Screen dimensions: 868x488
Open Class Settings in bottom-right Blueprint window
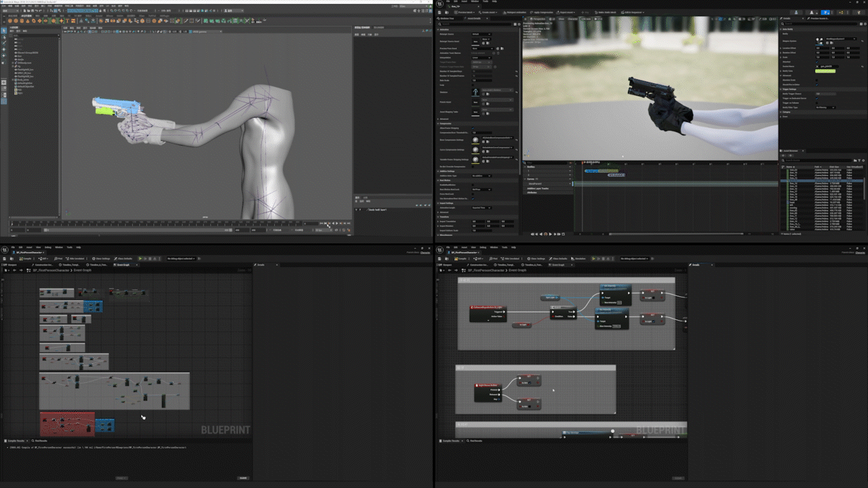click(x=536, y=259)
